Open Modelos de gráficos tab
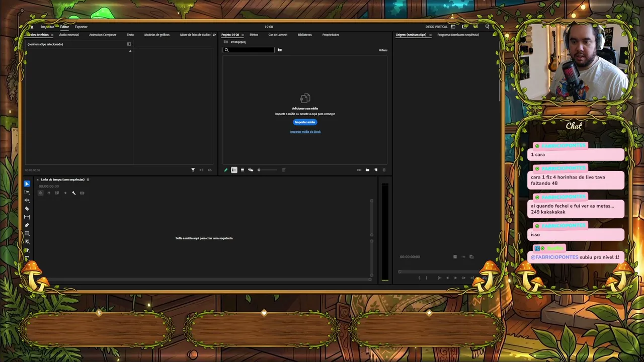 pyautogui.click(x=157, y=35)
